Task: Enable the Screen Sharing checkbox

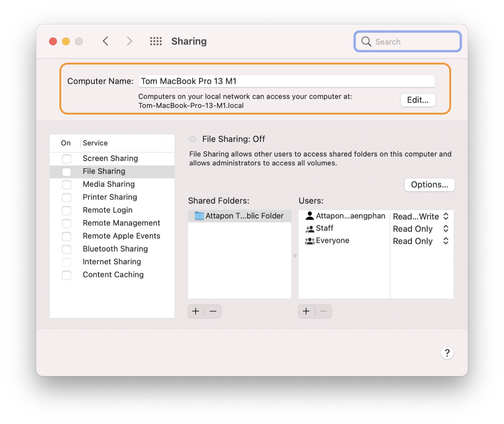Action: pyautogui.click(x=67, y=159)
